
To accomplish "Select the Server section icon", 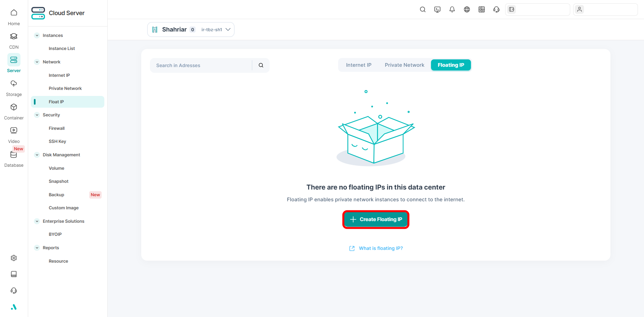I will coord(14,60).
